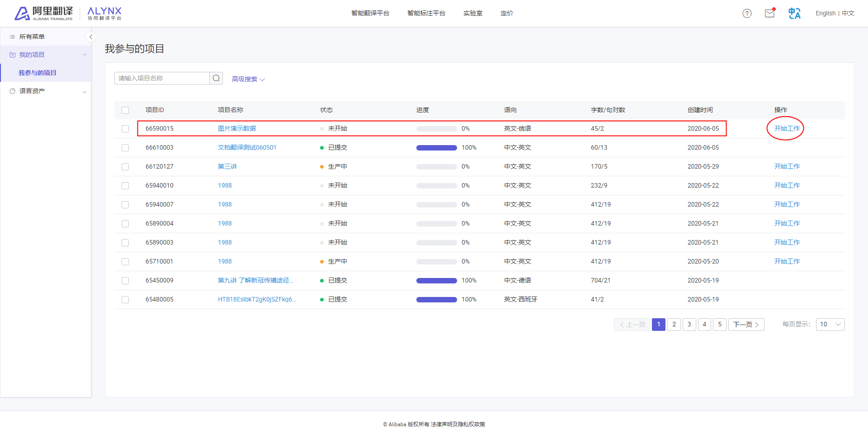This screenshot has height=438, width=868.
Task: Click 开始工作 for project 66590015
Action: (x=787, y=128)
